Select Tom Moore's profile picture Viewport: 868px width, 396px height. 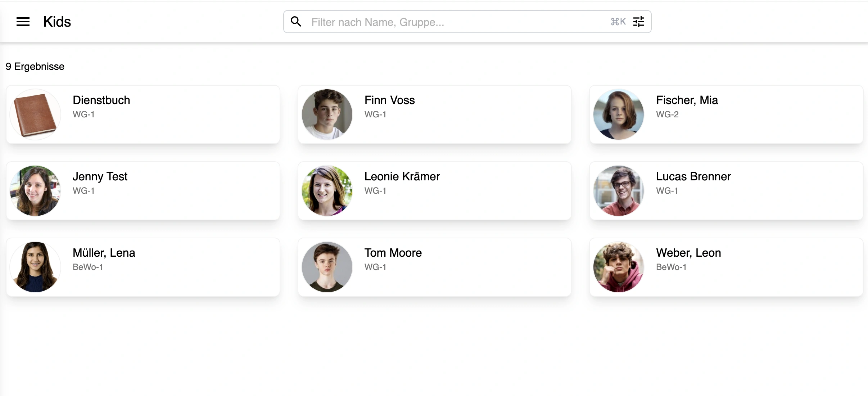pos(327,267)
